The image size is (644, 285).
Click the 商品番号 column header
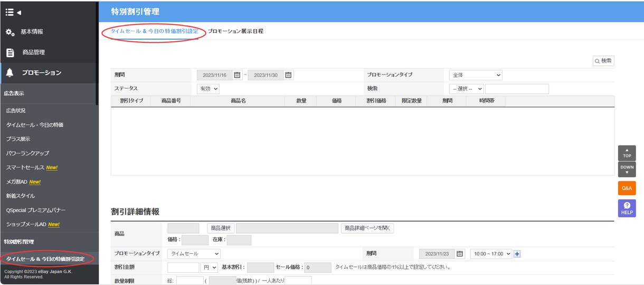(171, 100)
